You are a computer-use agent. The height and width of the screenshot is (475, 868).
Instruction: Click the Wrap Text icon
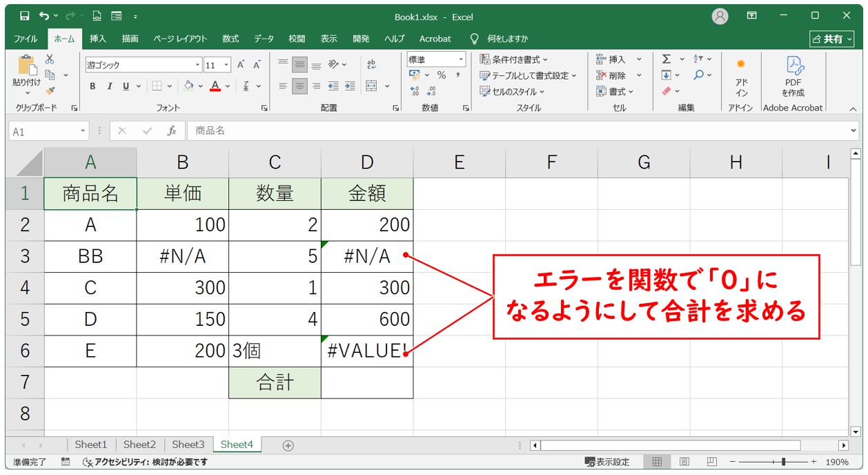[x=372, y=65]
